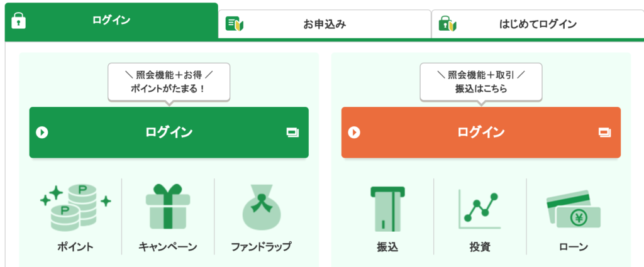Viewport: 644px width, 267px height.
Task: Click the orange ログイン button for transfers
Action: tap(481, 133)
